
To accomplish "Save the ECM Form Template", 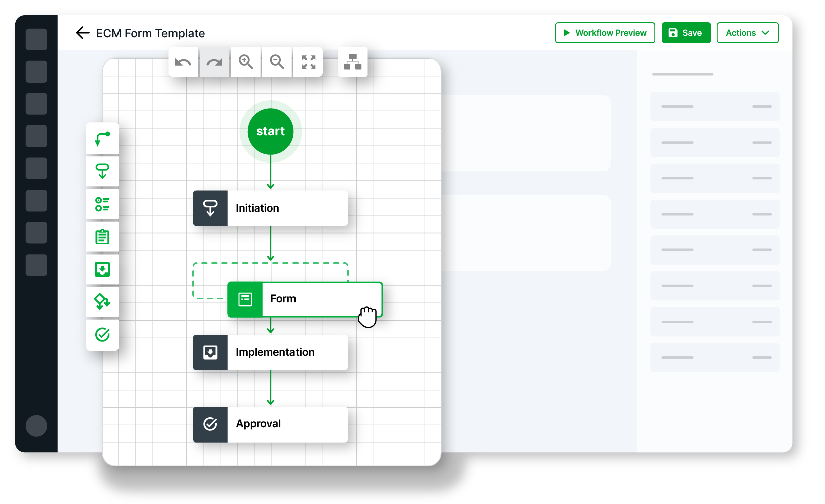I will [x=685, y=33].
